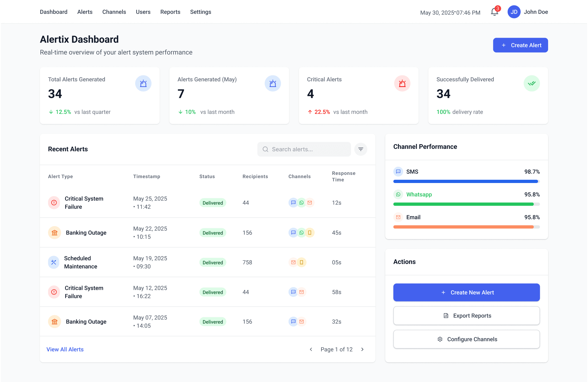
Task: Click Email icon in Channel Performance
Action: point(398,217)
